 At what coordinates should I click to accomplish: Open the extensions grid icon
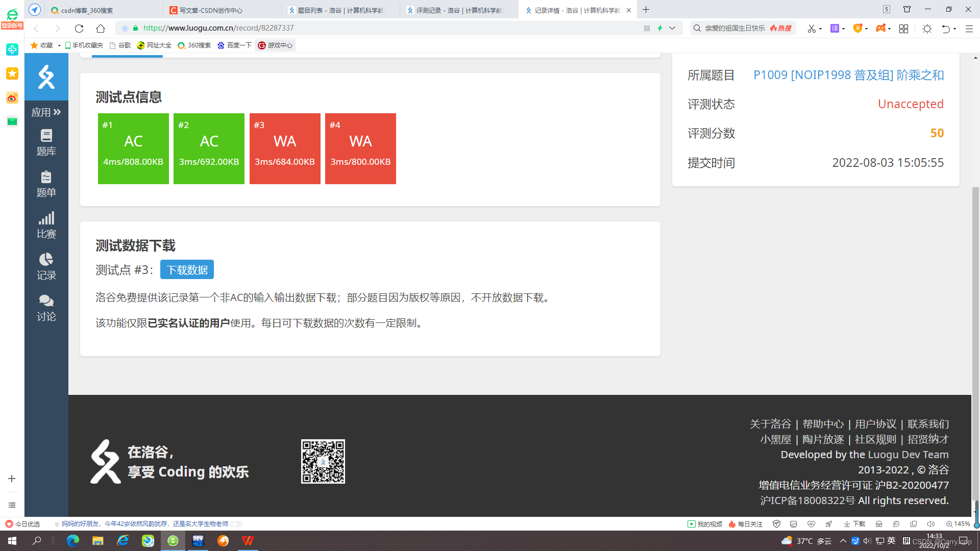click(x=903, y=29)
